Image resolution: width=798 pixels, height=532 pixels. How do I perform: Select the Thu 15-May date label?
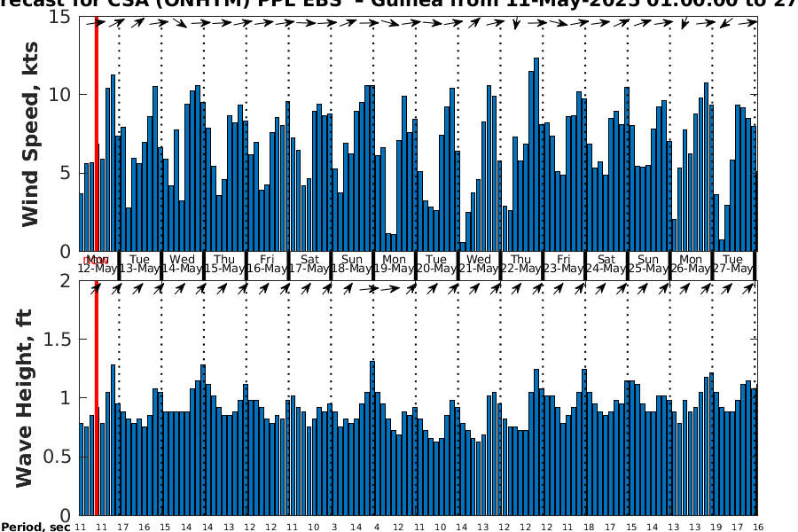[224, 263]
